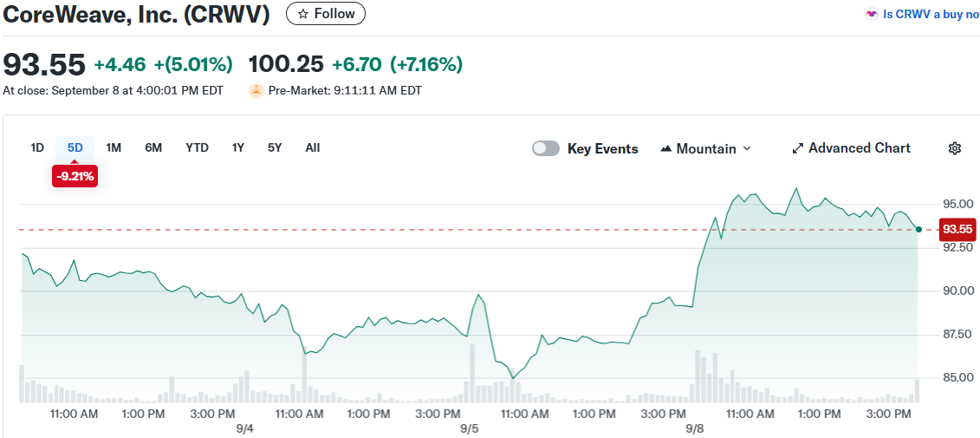The width and height of the screenshot is (980, 438).
Task: Click the pre-market price 100.25
Action: tap(286, 64)
